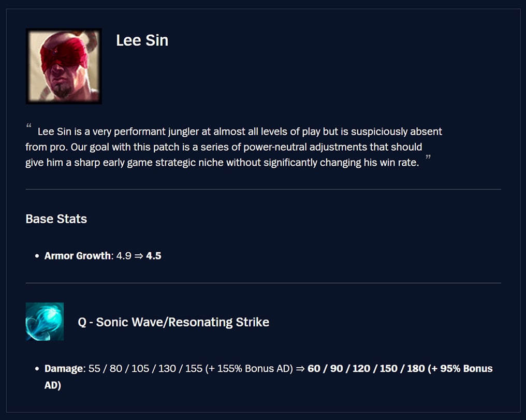Click the Lee Sin champion portrait
Image resolution: width=526 pixels, height=420 pixels.
[64, 66]
